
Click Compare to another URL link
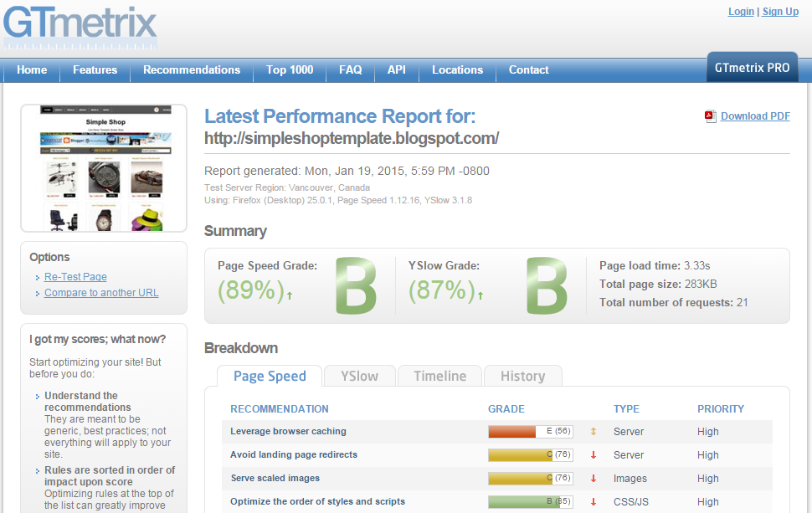click(101, 293)
